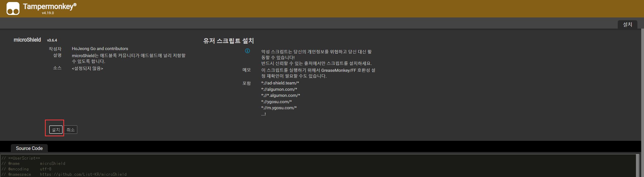Click the v3.6.4 version label
This screenshot has width=644, height=177.
point(52,40)
